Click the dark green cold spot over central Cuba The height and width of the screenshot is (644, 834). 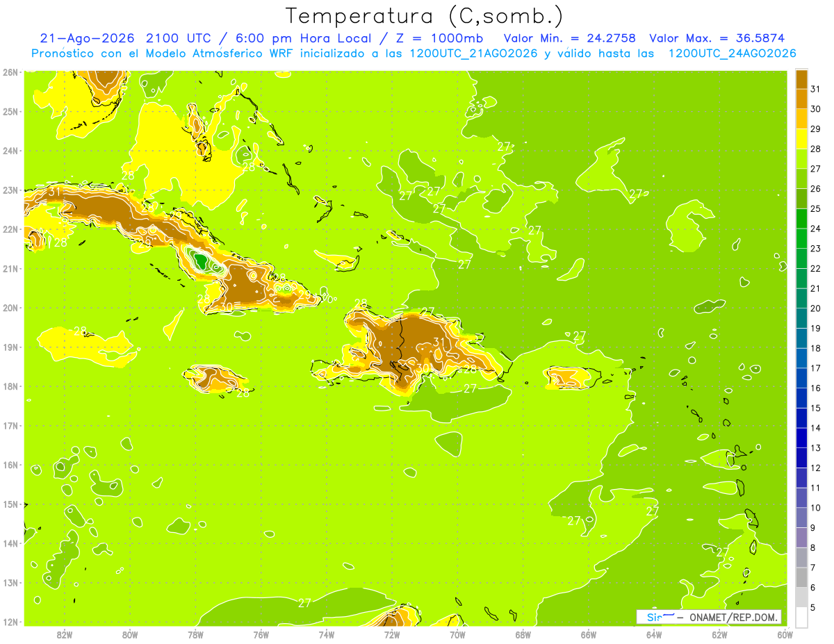point(200,261)
